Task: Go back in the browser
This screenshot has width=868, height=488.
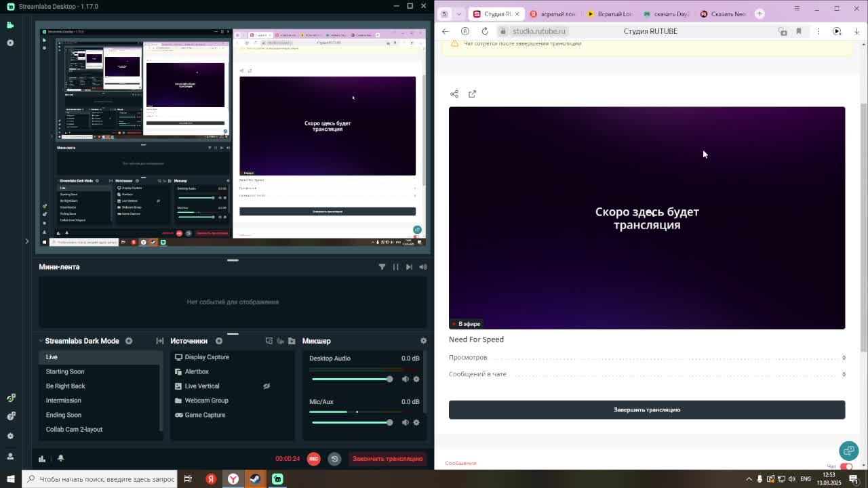Action: tap(445, 31)
